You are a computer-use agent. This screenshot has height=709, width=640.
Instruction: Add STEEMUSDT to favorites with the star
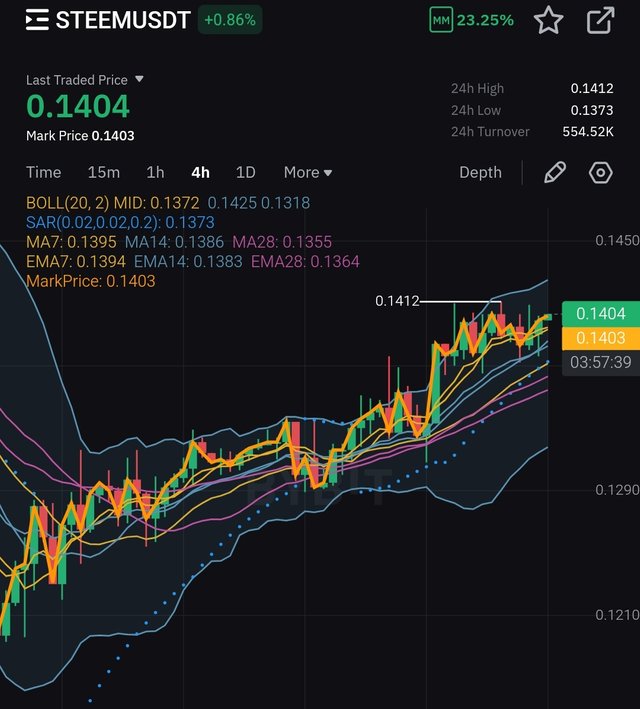click(x=548, y=20)
